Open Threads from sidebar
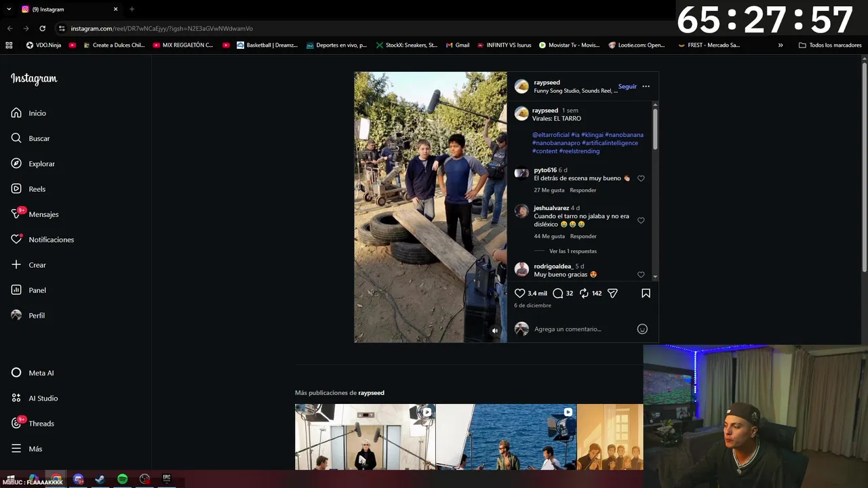Image resolution: width=868 pixels, height=488 pixels. [x=32, y=424]
